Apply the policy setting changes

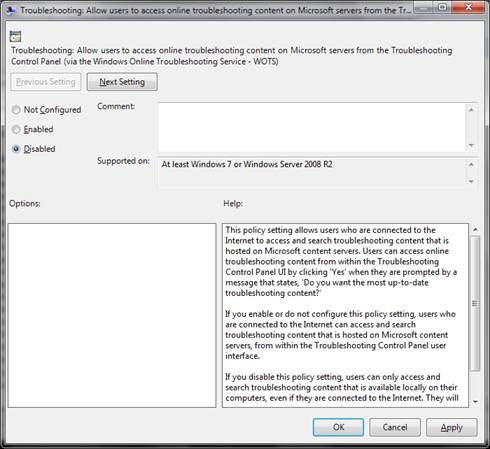[452, 427]
